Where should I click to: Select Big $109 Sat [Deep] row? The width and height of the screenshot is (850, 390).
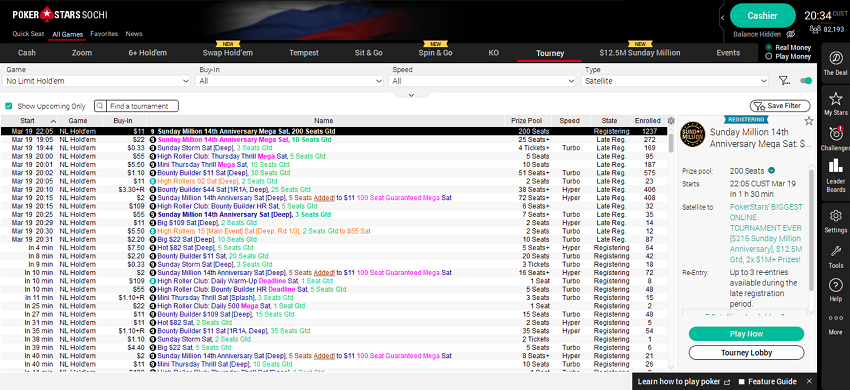pyautogui.click(x=334, y=222)
